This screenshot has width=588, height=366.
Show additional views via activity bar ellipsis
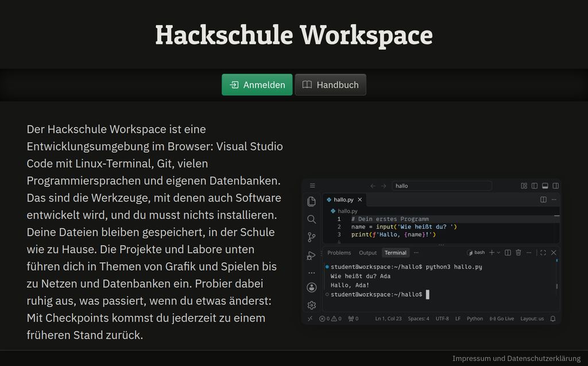pyautogui.click(x=312, y=273)
